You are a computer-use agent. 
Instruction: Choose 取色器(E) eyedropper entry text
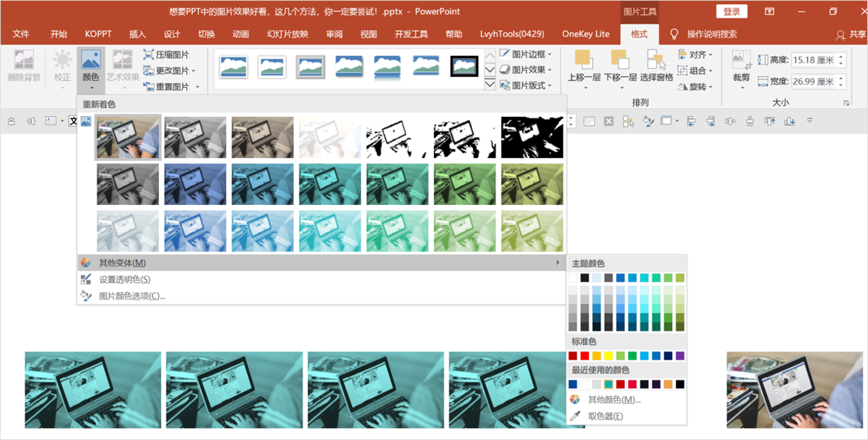[605, 416]
